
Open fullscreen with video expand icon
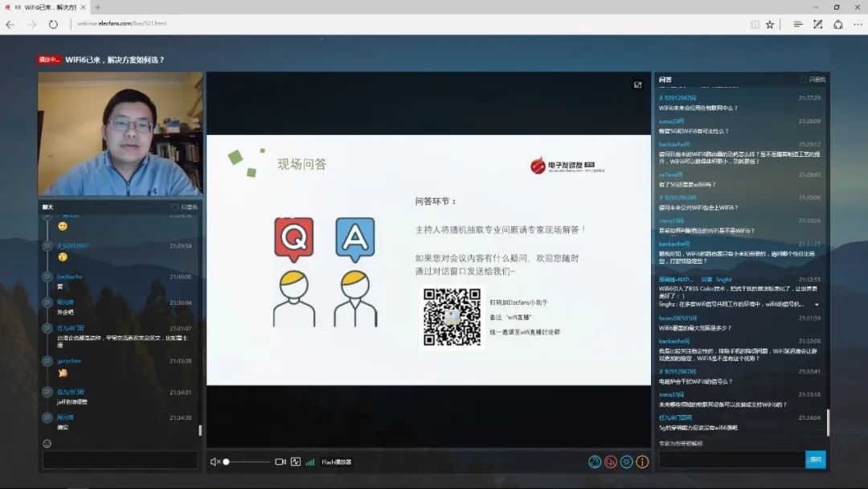tap(639, 84)
